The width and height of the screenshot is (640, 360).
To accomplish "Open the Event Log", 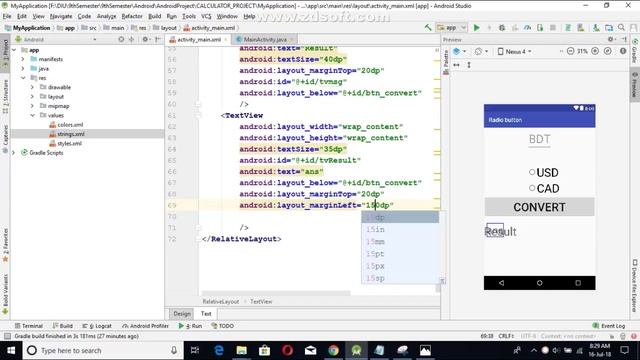I will tap(609, 326).
